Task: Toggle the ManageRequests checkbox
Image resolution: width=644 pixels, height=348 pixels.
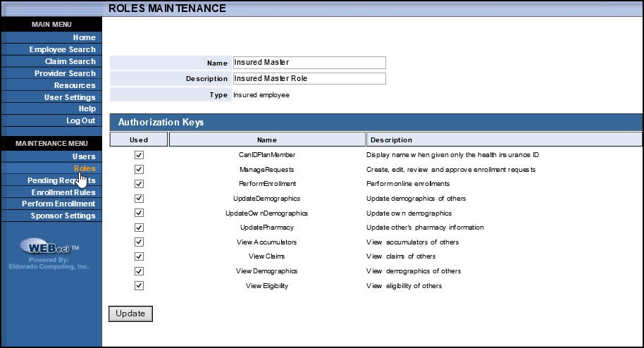Action: tap(140, 169)
